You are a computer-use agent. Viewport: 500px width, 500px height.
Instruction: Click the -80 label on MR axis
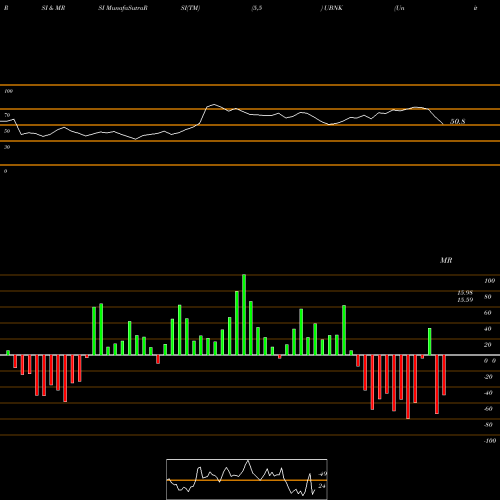488,425
